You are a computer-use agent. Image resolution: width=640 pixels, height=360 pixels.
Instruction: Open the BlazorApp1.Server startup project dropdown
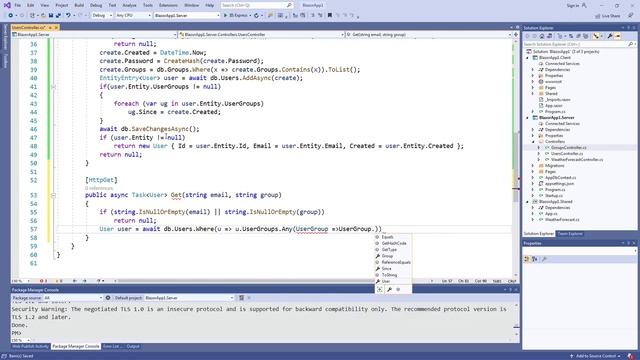[x=187, y=16]
